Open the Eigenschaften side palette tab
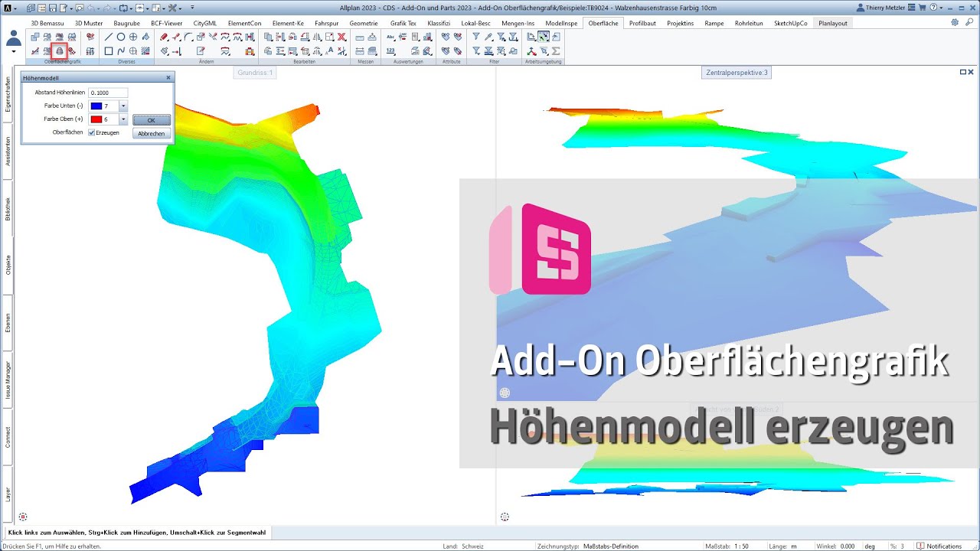Viewport: 980px width, 551px height. click(8, 95)
